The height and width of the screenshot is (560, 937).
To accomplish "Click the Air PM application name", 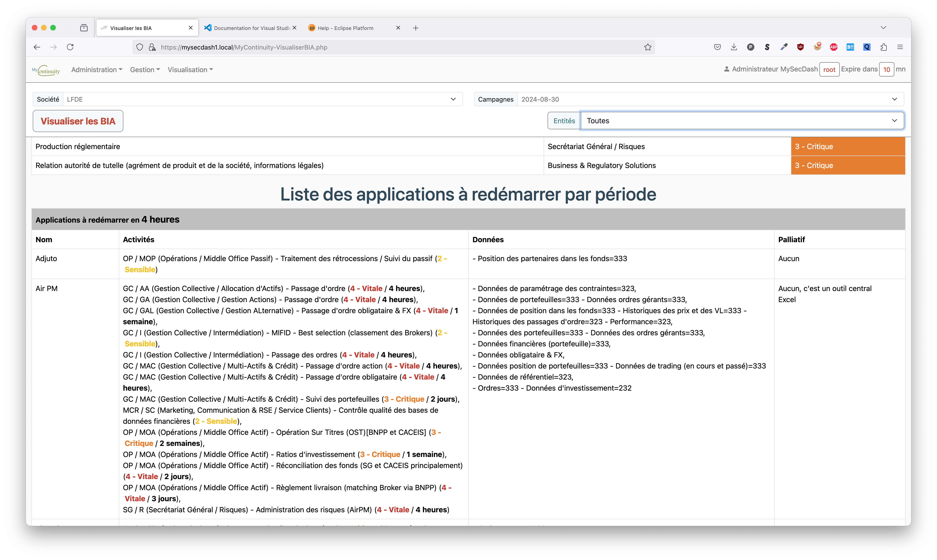I will pyautogui.click(x=46, y=288).
